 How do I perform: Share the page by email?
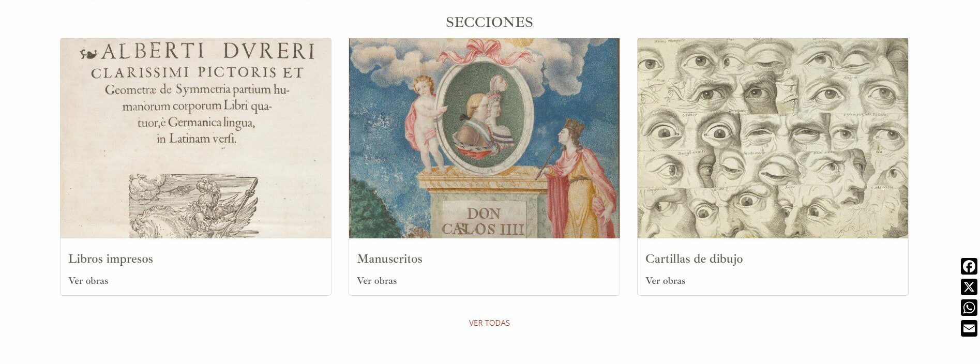[969, 328]
